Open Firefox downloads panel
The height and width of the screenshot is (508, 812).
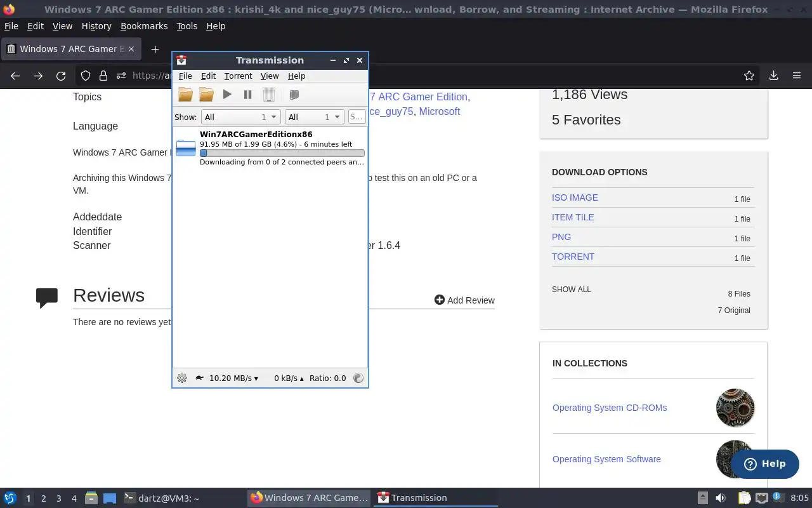click(773, 76)
